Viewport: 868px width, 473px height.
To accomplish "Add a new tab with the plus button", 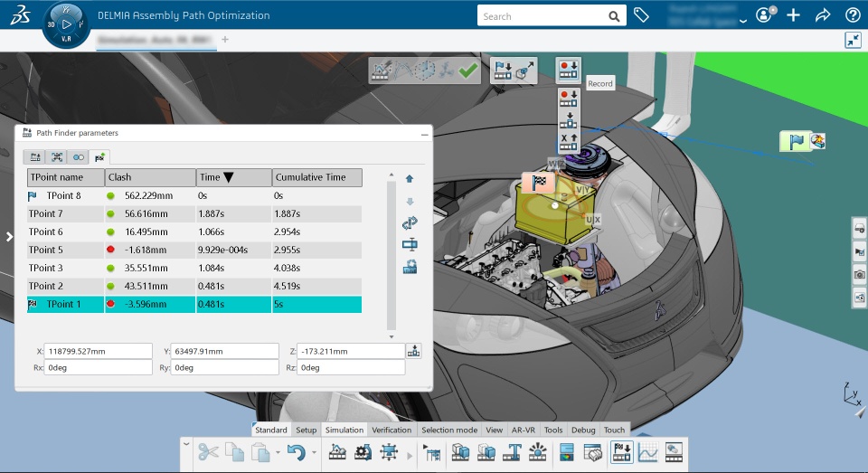I will pyautogui.click(x=225, y=39).
